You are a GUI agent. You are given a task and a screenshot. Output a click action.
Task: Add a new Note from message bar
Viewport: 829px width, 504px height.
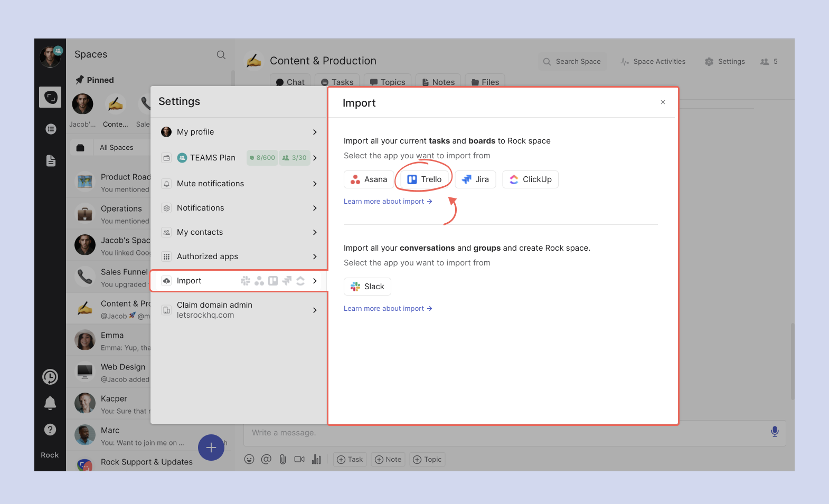tap(388, 460)
